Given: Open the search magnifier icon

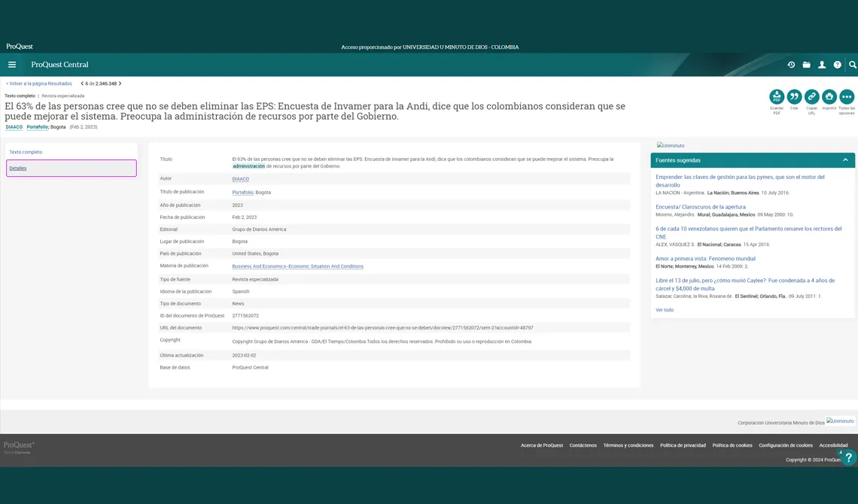Looking at the screenshot, I should point(853,65).
